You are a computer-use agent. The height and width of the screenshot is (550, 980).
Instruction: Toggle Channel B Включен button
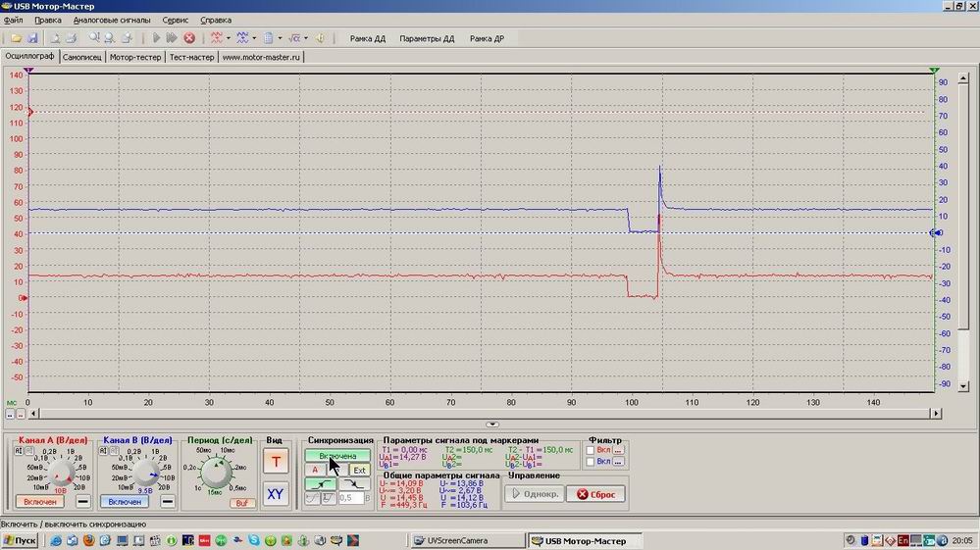tap(125, 502)
